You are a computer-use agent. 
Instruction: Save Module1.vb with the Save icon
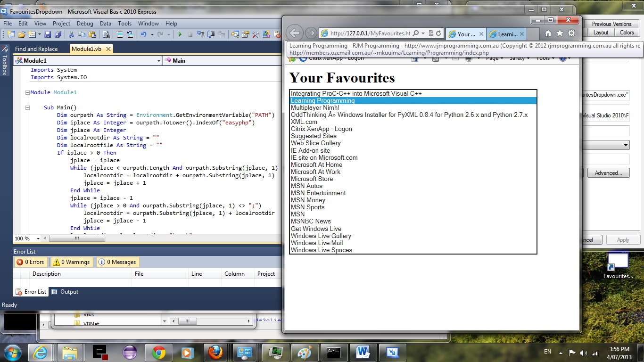point(48,34)
